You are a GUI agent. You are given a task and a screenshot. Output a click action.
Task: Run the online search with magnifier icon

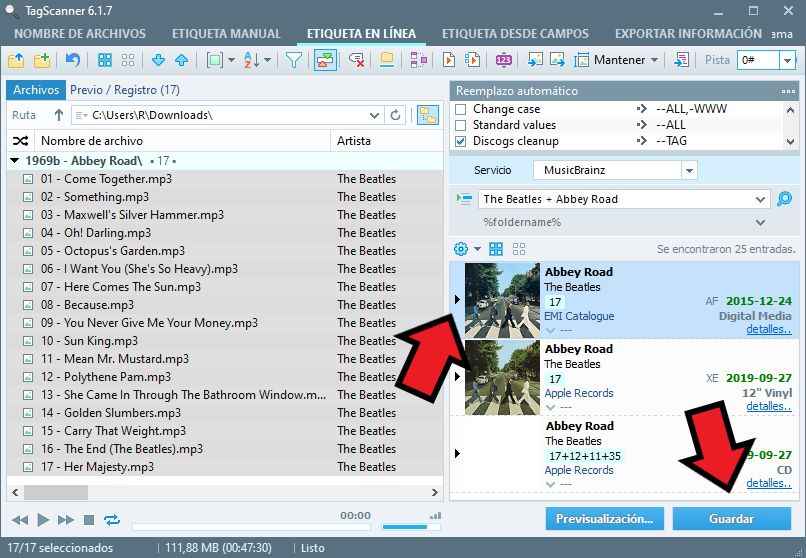click(784, 199)
